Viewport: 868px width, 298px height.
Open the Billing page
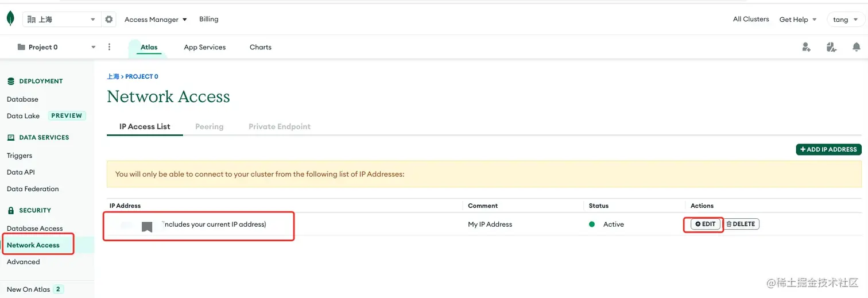point(209,19)
